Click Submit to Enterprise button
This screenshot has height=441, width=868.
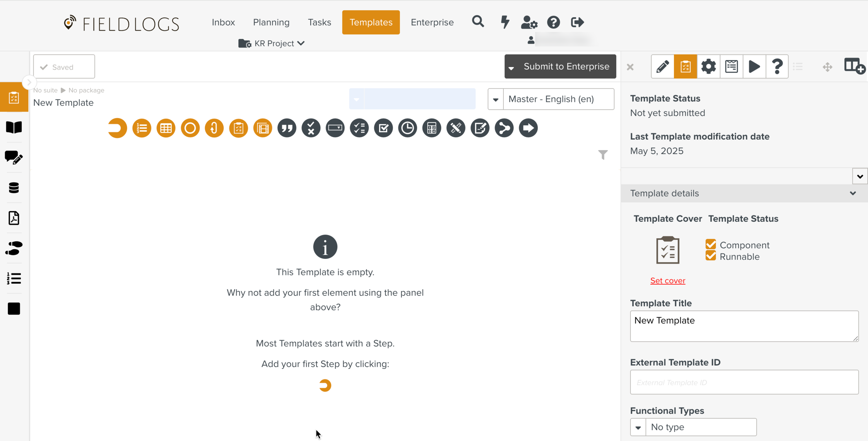click(x=566, y=66)
